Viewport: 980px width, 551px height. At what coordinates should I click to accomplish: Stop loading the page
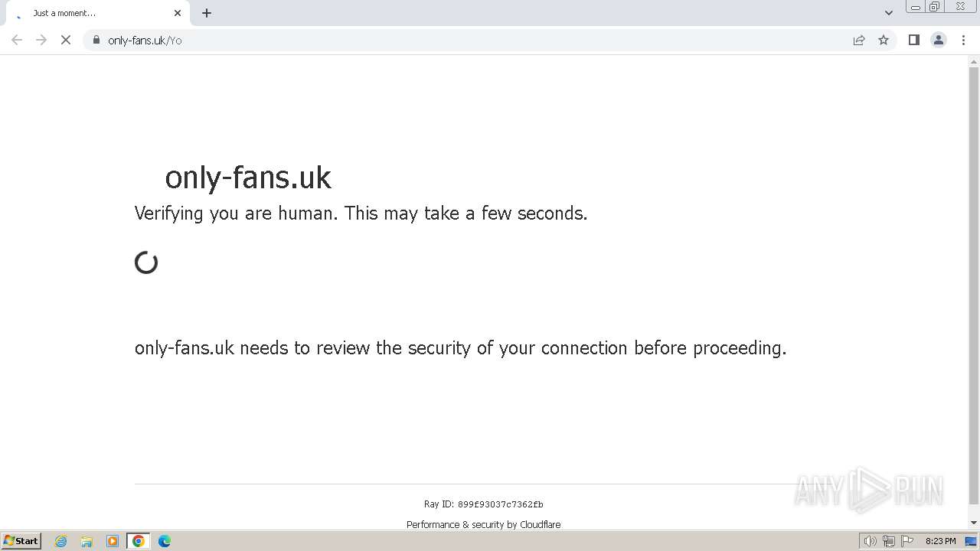click(66, 41)
